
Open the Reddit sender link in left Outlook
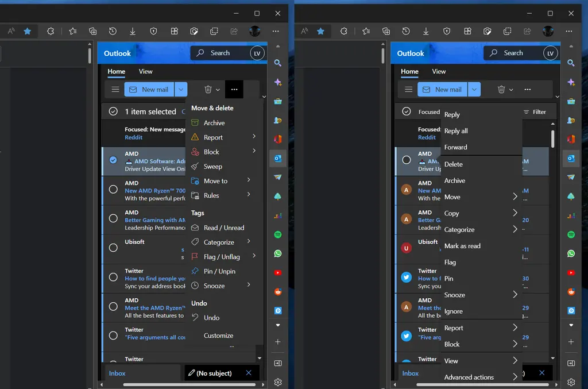[x=133, y=137]
